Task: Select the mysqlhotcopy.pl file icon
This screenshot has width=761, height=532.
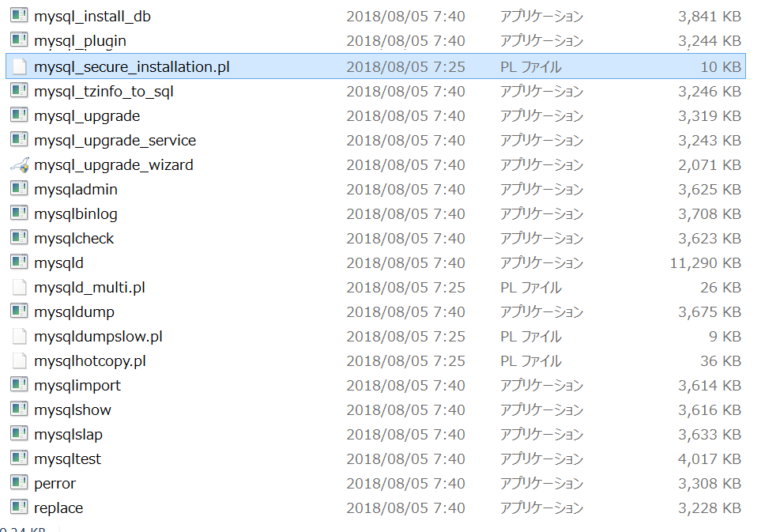Action: click(19, 360)
